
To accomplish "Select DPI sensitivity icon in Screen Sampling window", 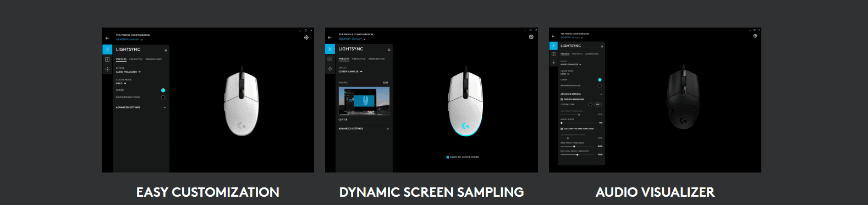I will (330, 69).
